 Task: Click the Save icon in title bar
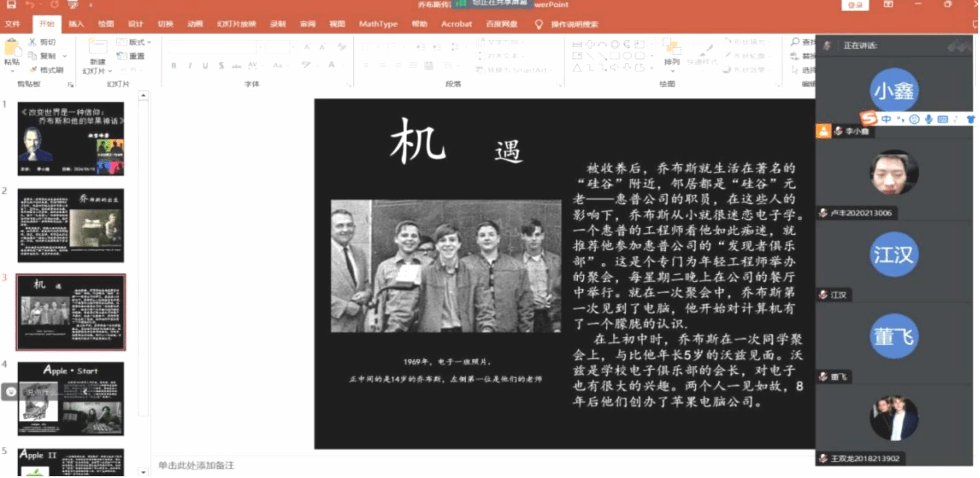point(11,5)
